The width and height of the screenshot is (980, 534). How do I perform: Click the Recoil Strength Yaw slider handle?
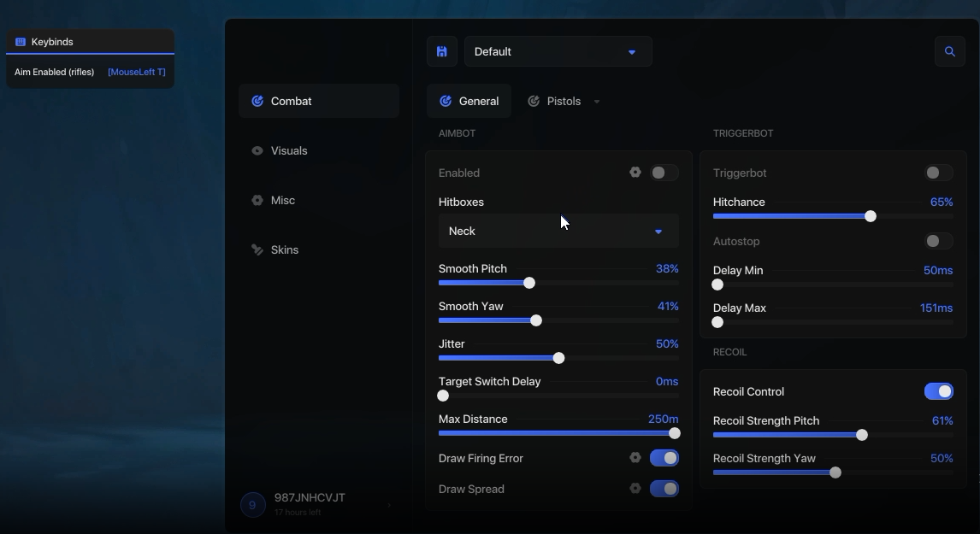click(835, 472)
